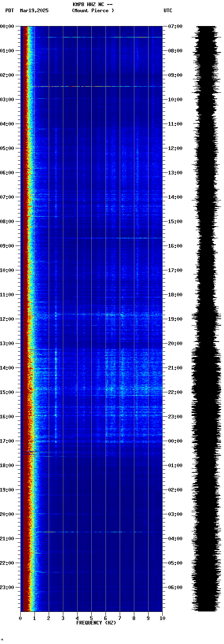This screenshot has width=224, height=644.
Task: Click the UTC "13:00" time label
Action: [x=175, y=173]
